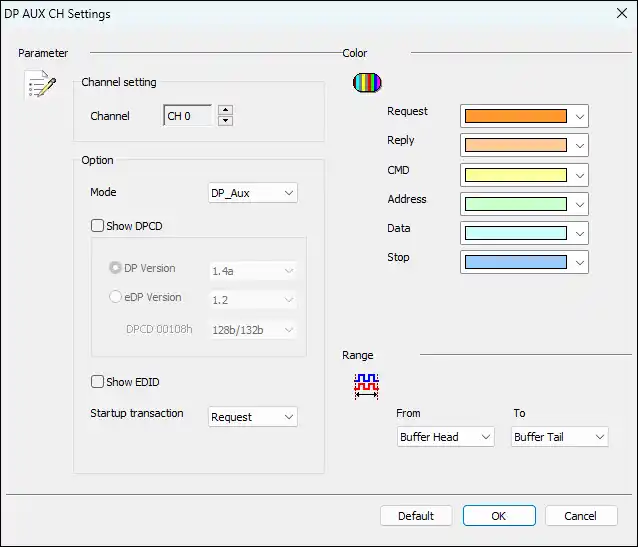The image size is (638, 547).
Task: Decrement channel with down spinner arrow
Action: 225,121
